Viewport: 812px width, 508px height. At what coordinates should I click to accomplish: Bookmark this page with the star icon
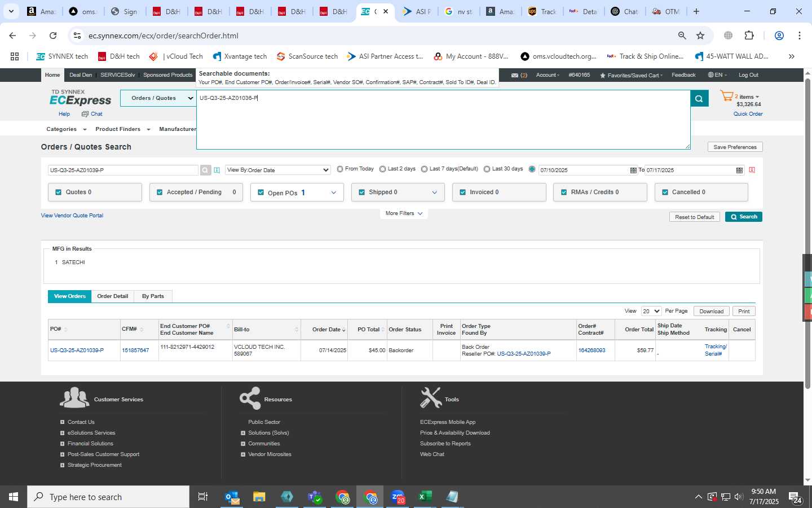point(700,36)
